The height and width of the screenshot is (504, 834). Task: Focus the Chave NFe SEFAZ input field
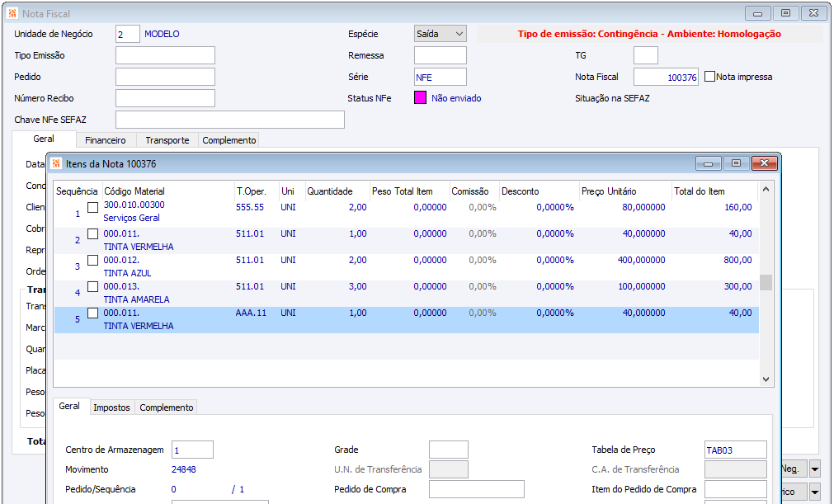(229, 120)
